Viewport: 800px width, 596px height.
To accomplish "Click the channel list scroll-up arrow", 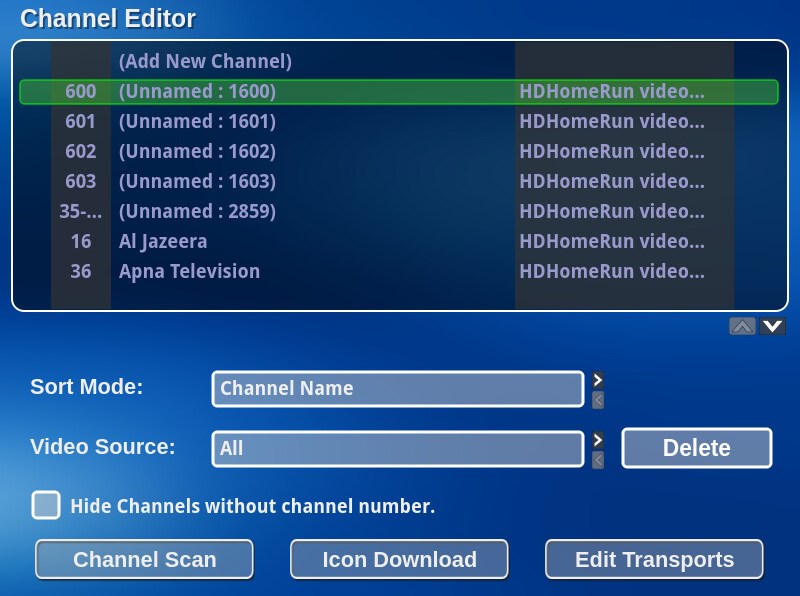I will click(x=742, y=326).
